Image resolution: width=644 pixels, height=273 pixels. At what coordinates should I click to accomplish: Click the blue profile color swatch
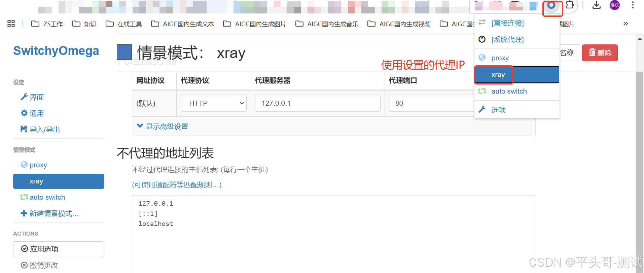[124, 52]
